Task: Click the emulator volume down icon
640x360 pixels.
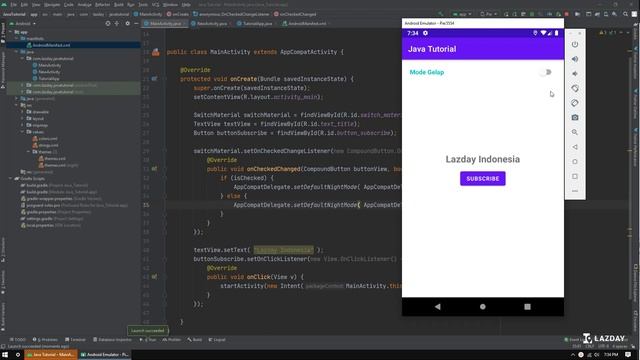Action: [575, 73]
